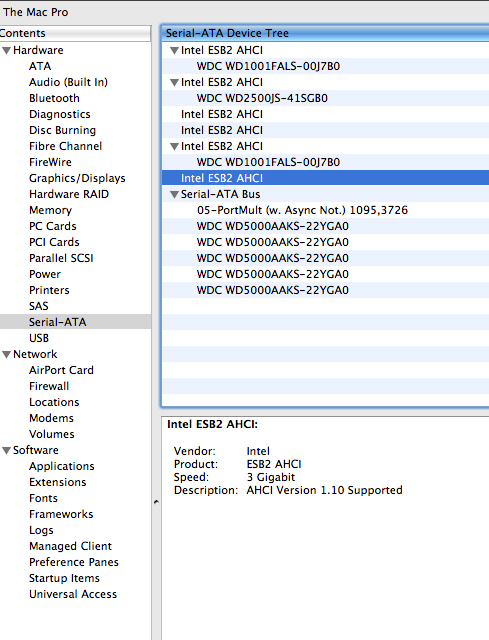The width and height of the screenshot is (489, 640).
Task: Open Parallel SCSI section
Action: coord(61,258)
